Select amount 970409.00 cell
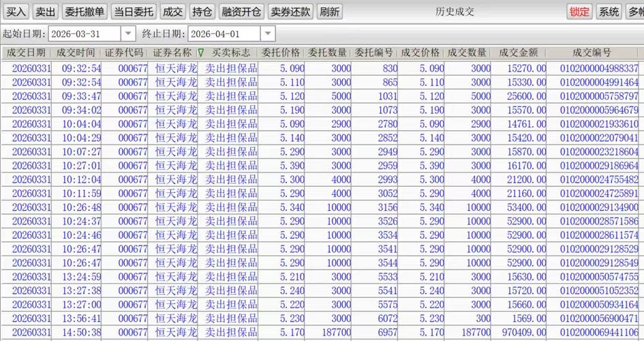The height and width of the screenshot is (341, 644). tap(524, 332)
